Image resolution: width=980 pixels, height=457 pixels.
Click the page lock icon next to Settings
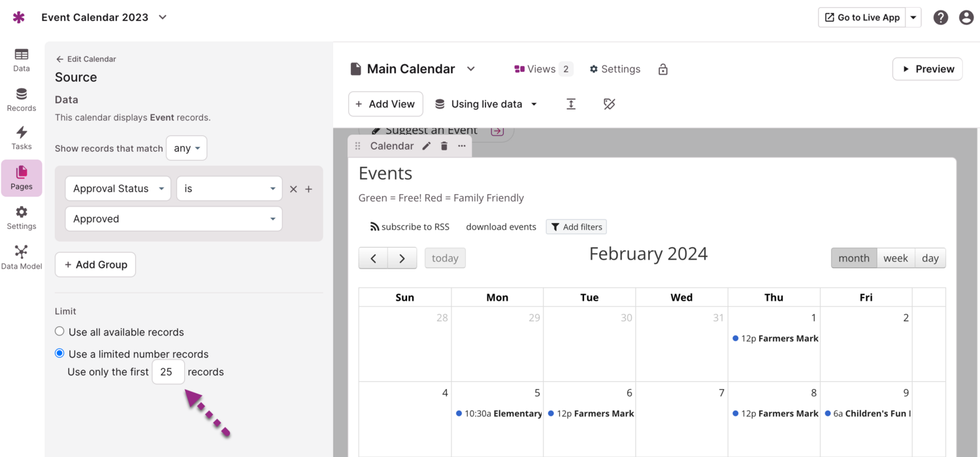(662, 69)
